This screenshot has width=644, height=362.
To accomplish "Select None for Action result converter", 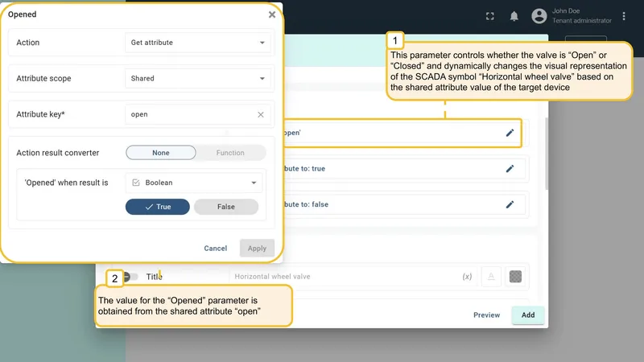I will [x=161, y=153].
